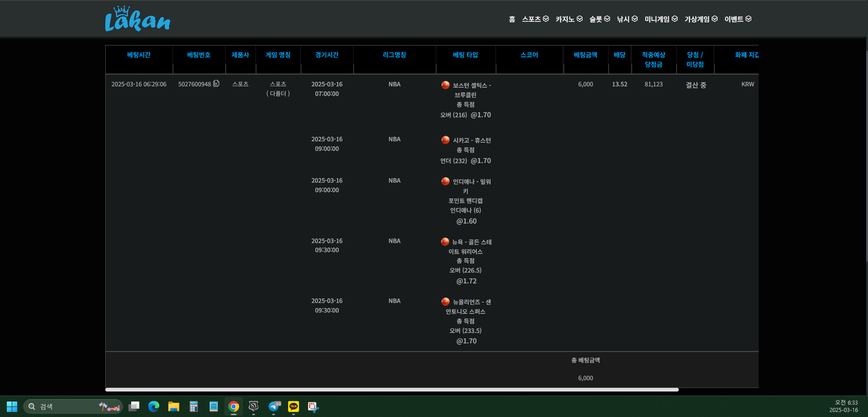The width and height of the screenshot is (868, 417).
Task: Copy bet number 5027600948 with copy icon
Action: coord(216,84)
